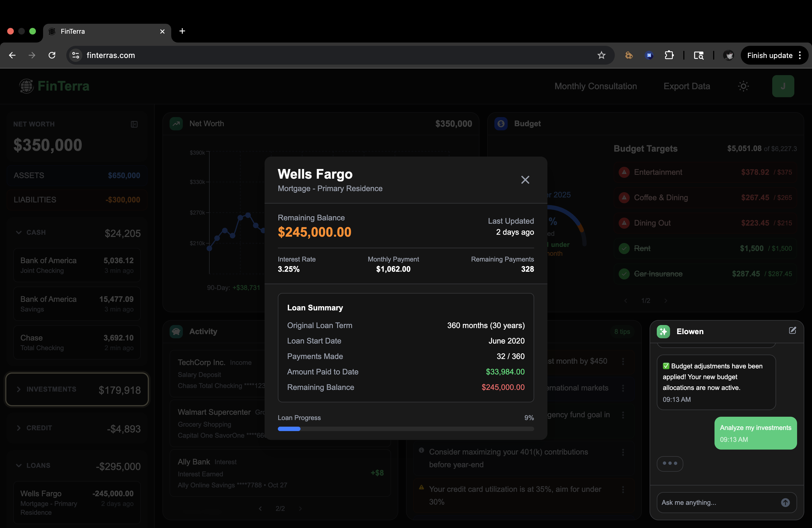
Task: Open the browser extensions puzzle icon
Action: pos(669,55)
